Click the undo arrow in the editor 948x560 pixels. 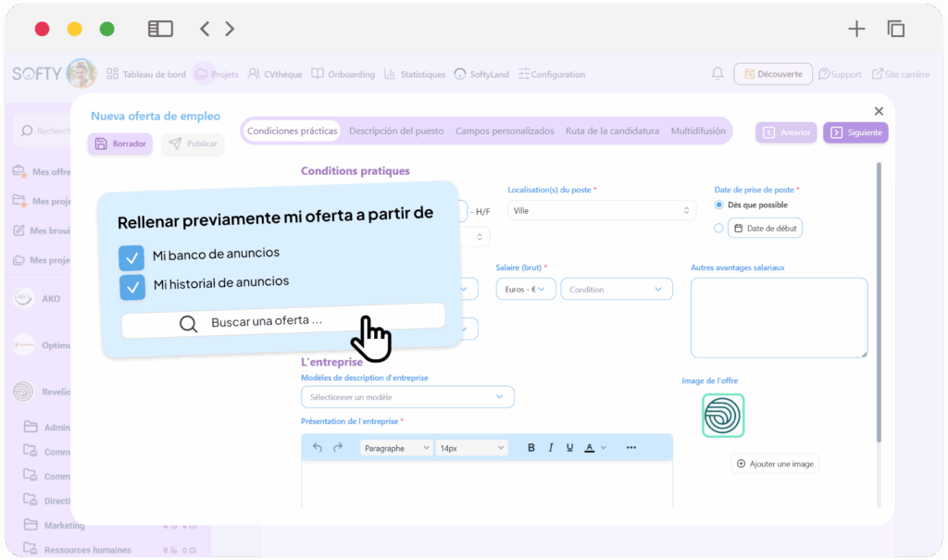pyautogui.click(x=318, y=448)
